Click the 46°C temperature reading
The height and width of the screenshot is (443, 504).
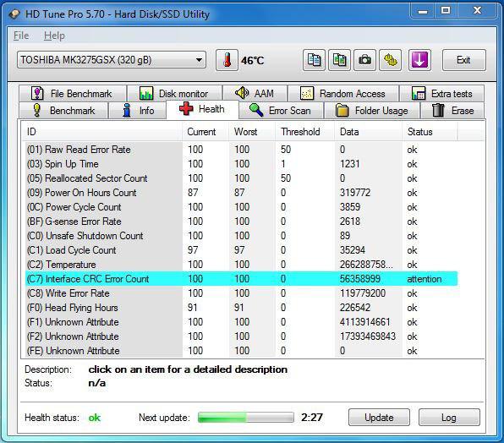coord(252,60)
